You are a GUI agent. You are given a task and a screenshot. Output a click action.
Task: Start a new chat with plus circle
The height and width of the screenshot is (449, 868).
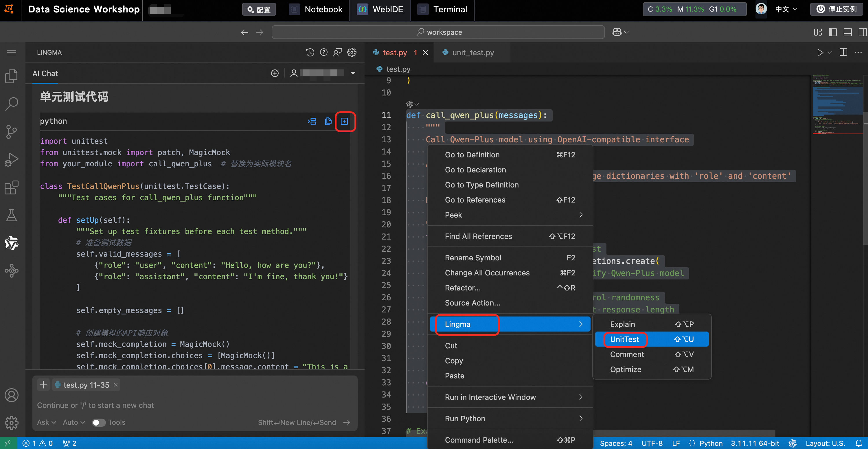pyautogui.click(x=275, y=73)
